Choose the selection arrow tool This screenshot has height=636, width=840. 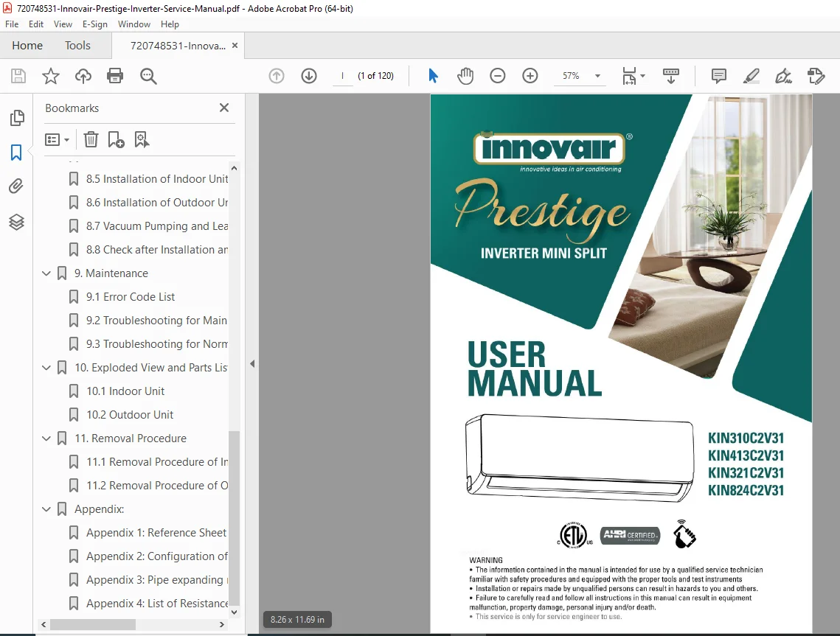click(433, 76)
